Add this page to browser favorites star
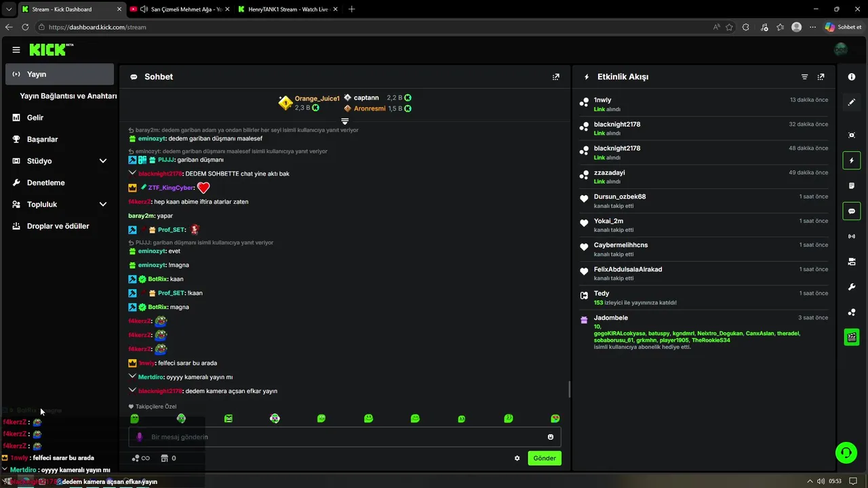 [729, 27]
